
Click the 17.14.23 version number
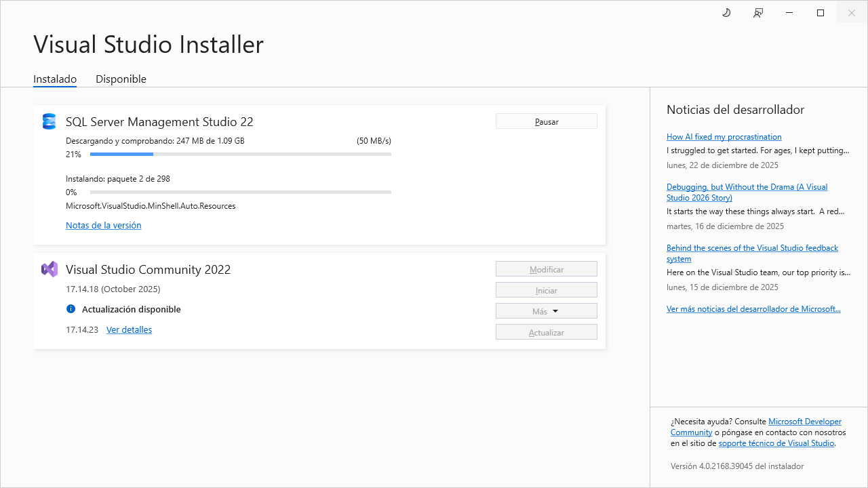(x=82, y=329)
